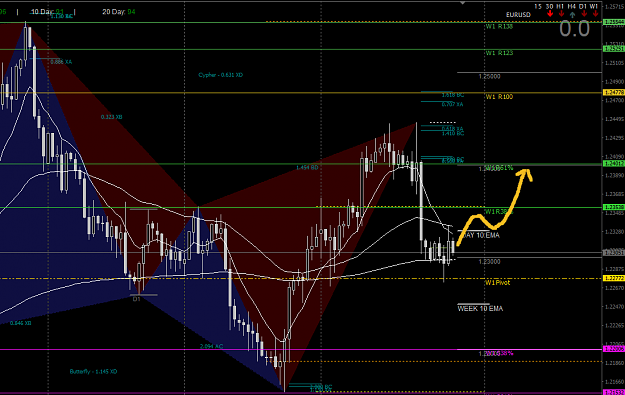
Task: Select the 30 timeframe label
Action: tap(549, 6)
